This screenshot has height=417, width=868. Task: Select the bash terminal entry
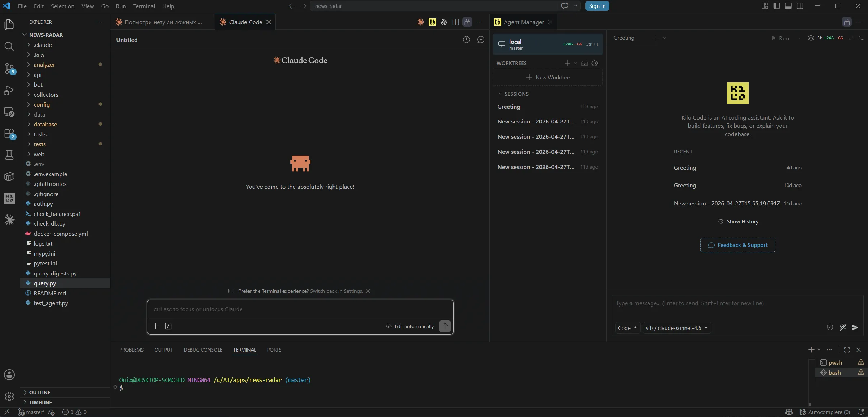tap(841, 373)
